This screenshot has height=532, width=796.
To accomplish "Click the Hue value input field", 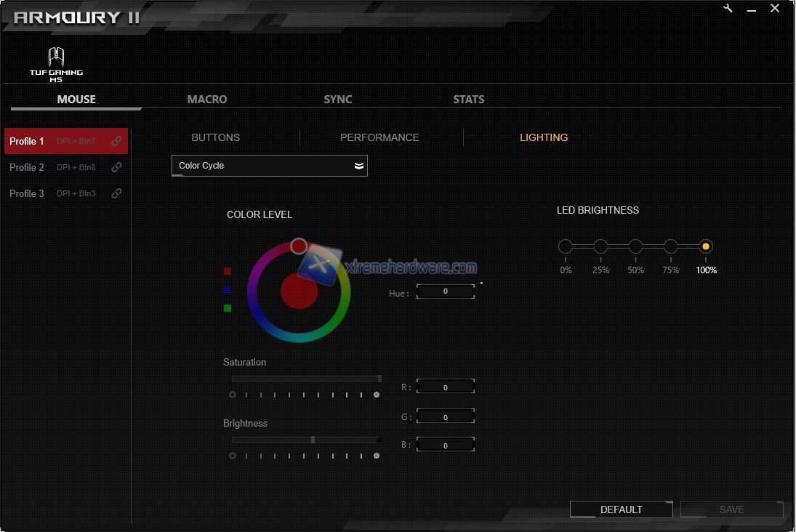I will pyautogui.click(x=446, y=291).
